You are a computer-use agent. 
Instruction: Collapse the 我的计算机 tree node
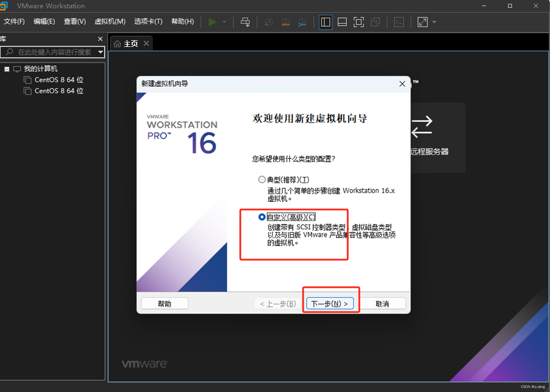coord(7,69)
